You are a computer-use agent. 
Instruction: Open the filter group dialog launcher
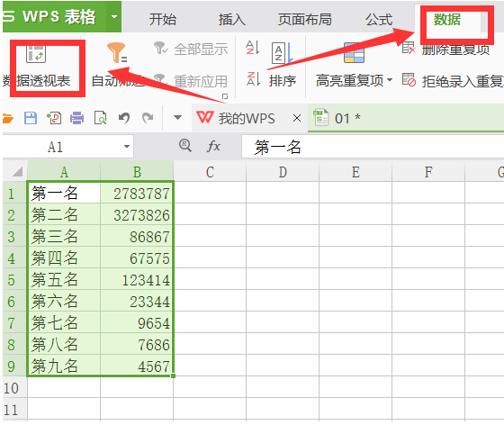[225, 96]
